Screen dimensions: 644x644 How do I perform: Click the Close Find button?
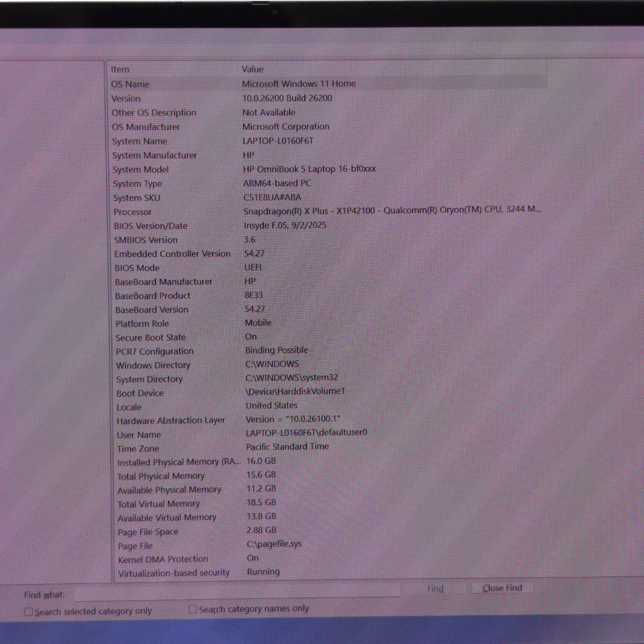[x=502, y=588]
